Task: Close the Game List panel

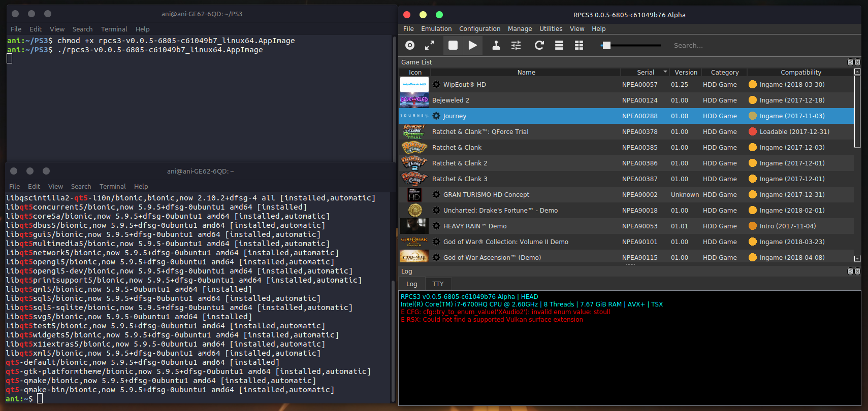Action: pos(857,62)
